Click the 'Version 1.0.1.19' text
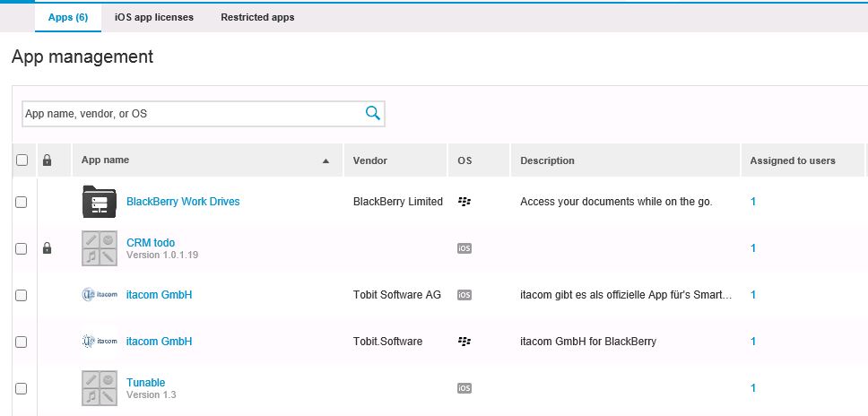 pyautogui.click(x=162, y=255)
